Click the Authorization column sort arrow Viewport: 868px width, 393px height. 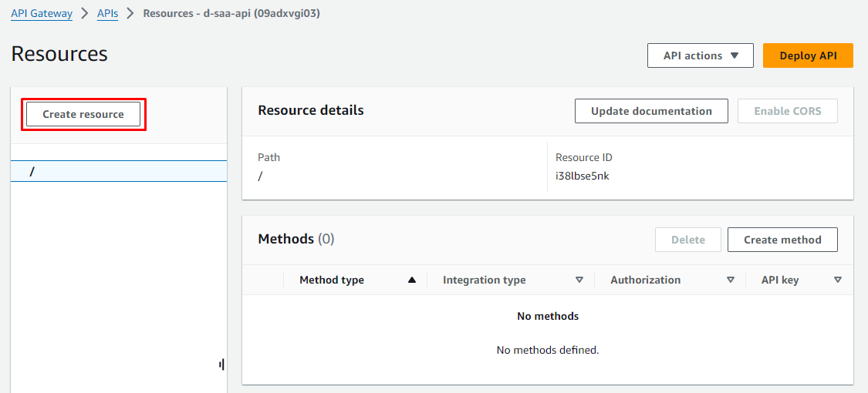[731, 280]
